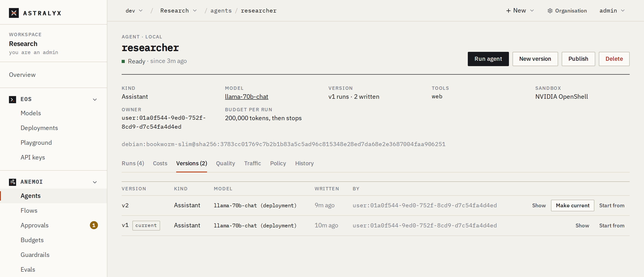Show details of version v1

[x=582, y=226]
